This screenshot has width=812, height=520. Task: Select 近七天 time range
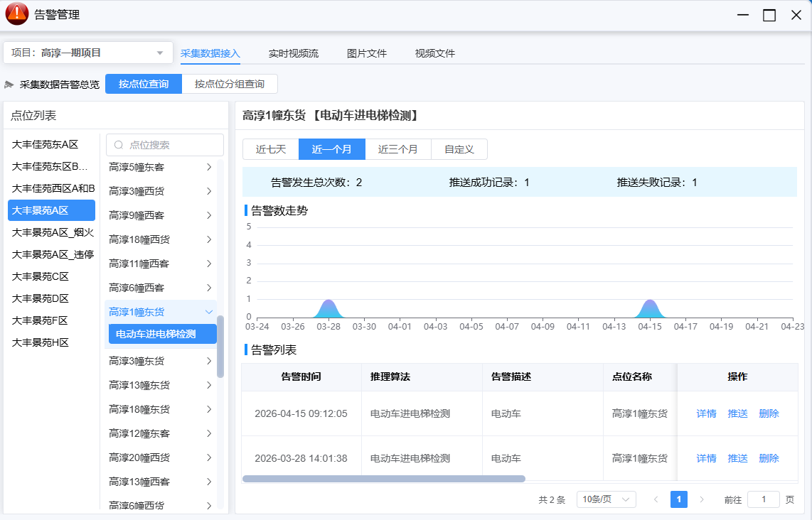point(271,149)
